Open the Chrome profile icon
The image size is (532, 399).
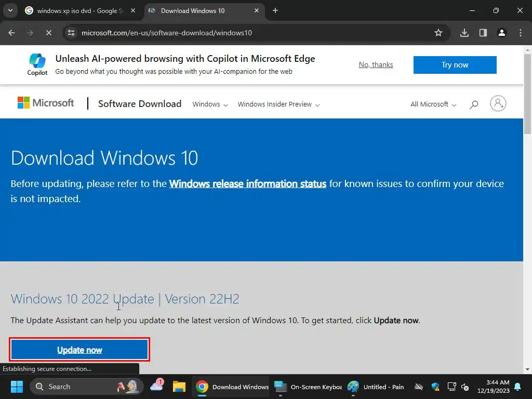pyautogui.click(x=502, y=33)
